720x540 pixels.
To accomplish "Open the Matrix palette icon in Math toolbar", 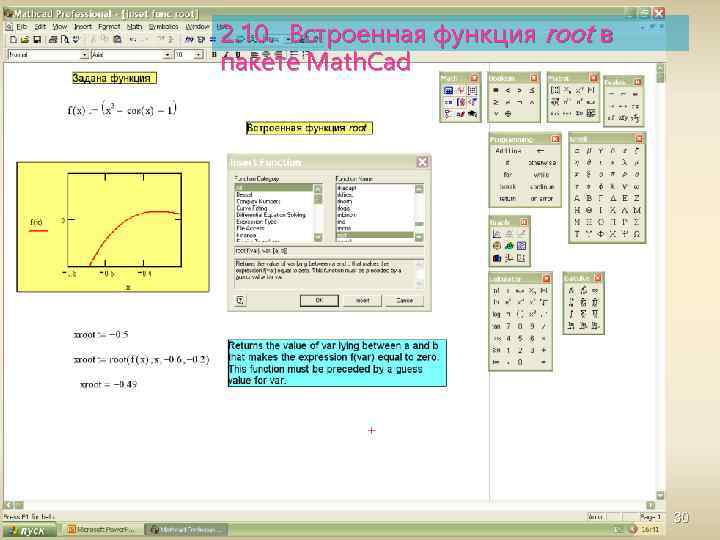I will tap(472, 90).
